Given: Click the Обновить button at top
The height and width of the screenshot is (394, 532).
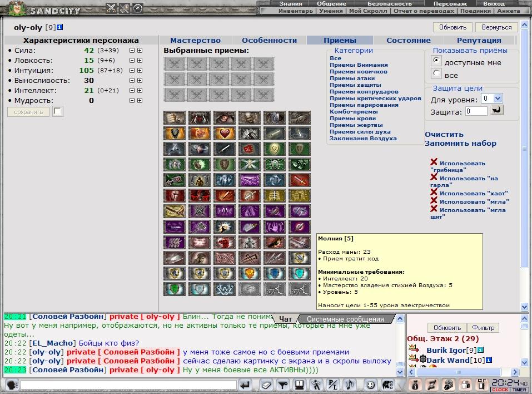Looking at the screenshot, I should pyautogui.click(x=453, y=27).
